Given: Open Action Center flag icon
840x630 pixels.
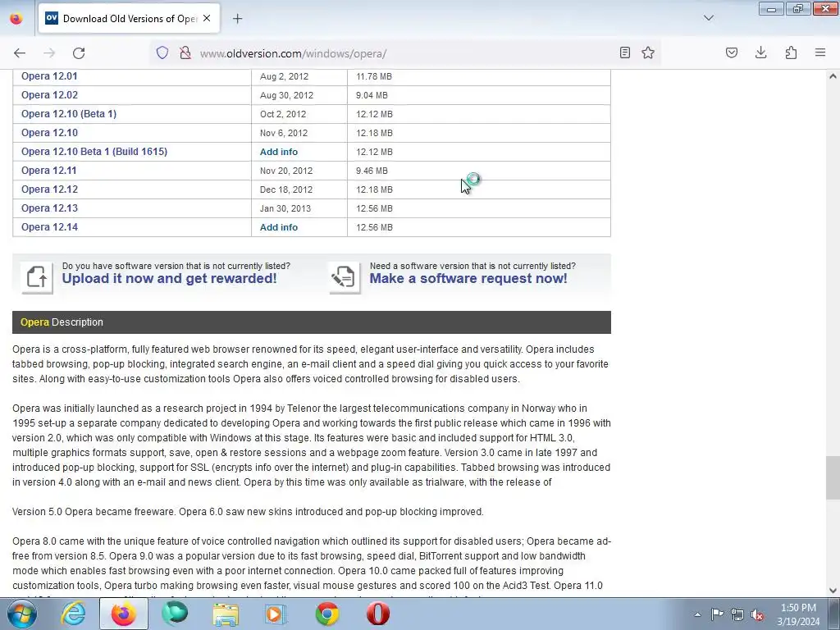Looking at the screenshot, I should [717, 614].
